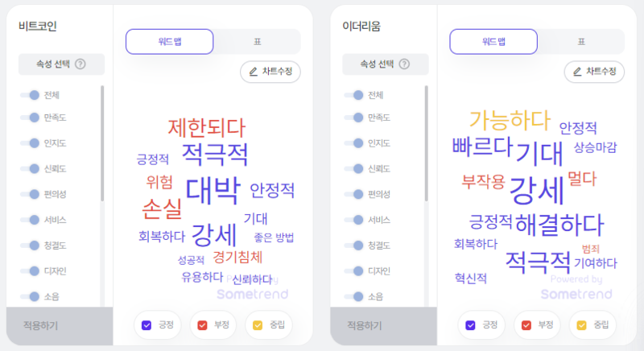Click the pencil icon on the 비트코인 차트수정 button
Screen dimensions: 644x351
click(254, 72)
